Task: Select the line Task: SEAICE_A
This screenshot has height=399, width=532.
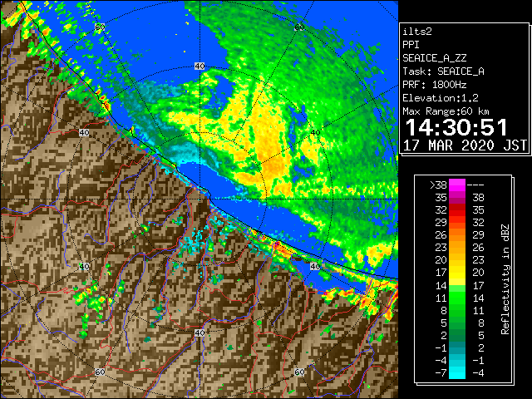Action: tap(443, 71)
